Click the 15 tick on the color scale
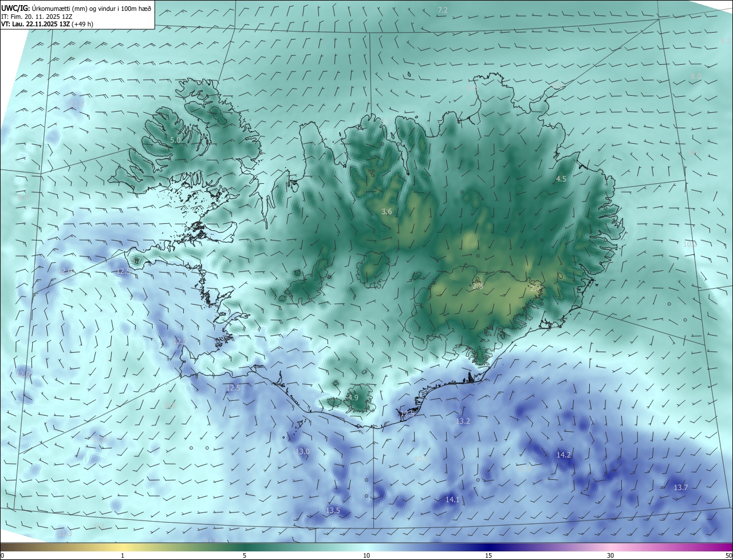This screenshot has width=733, height=560. pos(488,556)
